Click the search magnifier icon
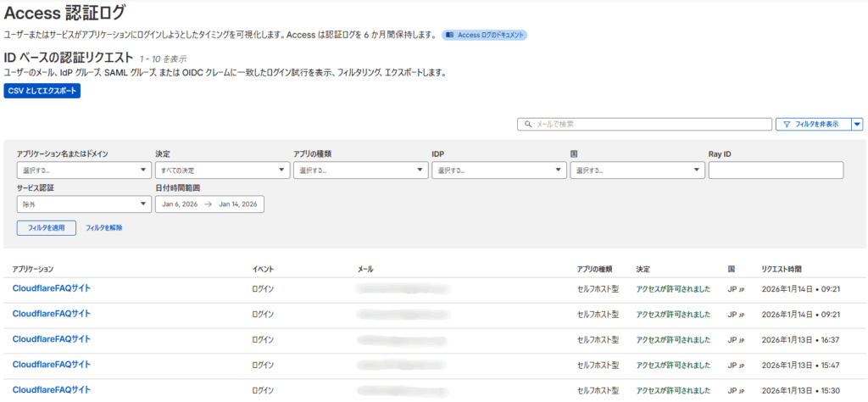This screenshot has width=868, height=402. point(528,125)
